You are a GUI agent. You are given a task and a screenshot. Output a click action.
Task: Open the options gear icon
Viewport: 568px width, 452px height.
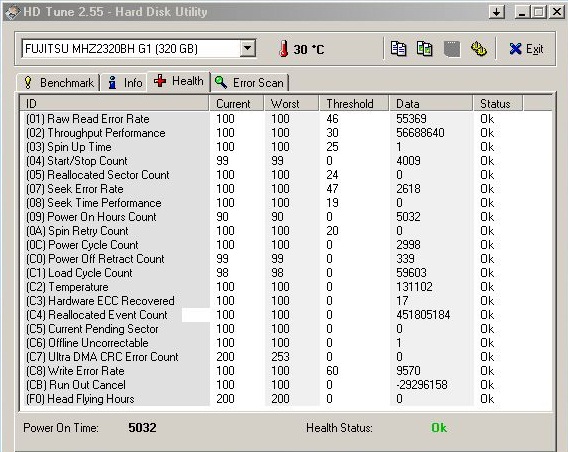pyautogui.click(x=479, y=49)
